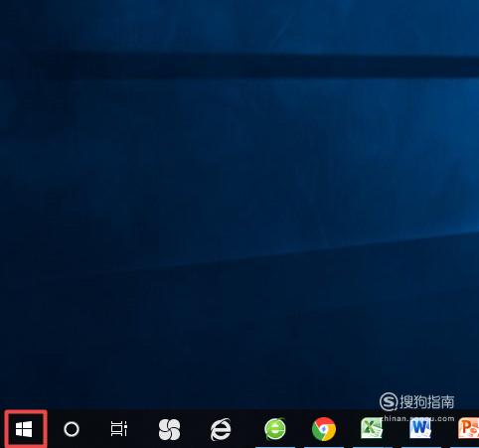Launch the green 360 browser icon
This screenshot has width=479, height=448.
tap(275, 429)
